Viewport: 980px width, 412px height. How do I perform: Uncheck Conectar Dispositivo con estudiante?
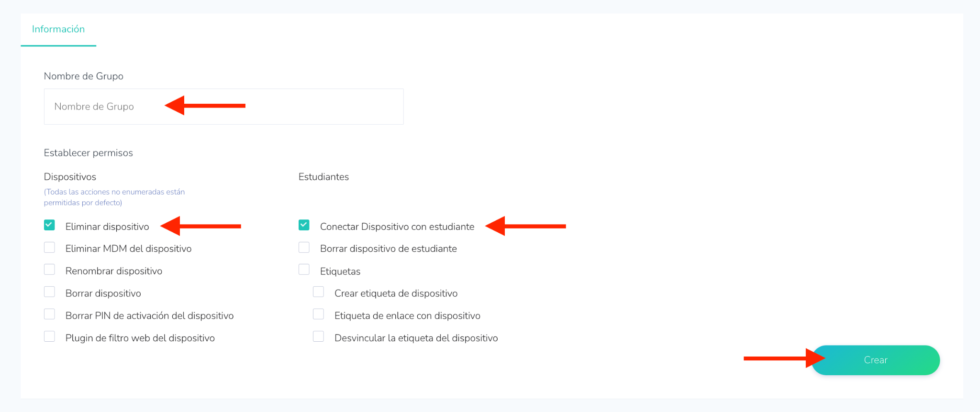click(304, 225)
